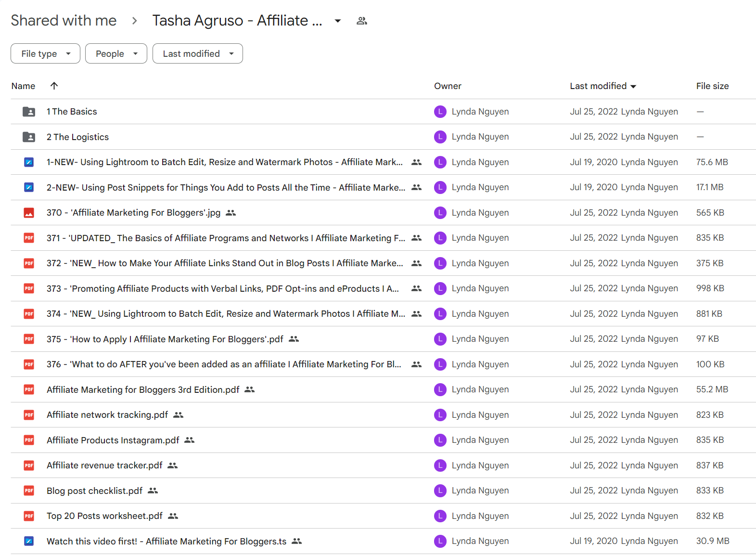
Task: Select Affiliate Products Instagram.pdf
Action: click(113, 440)
